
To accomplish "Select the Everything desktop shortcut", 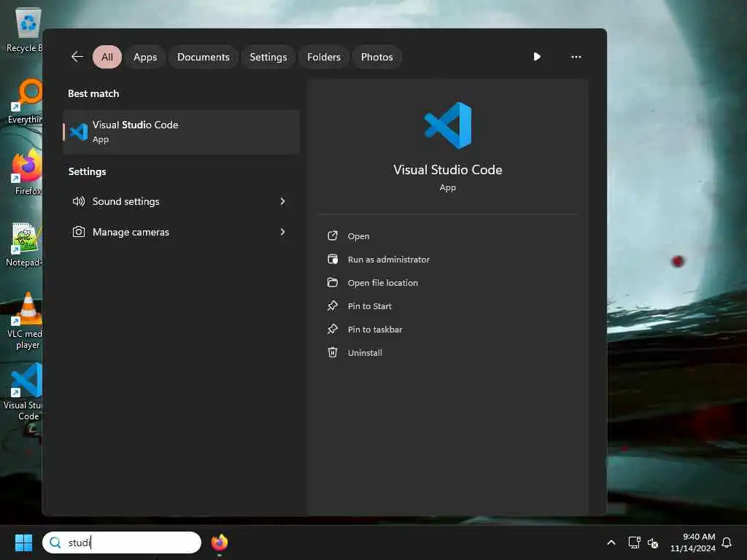I will [25, 101].
